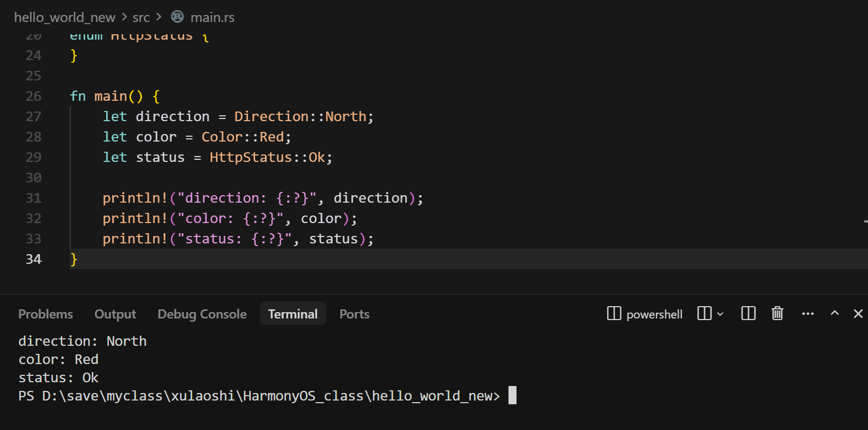This screenshot has height=430, width=868.
Task: Click the closing brace on line 24
Action: coord(74,56)
